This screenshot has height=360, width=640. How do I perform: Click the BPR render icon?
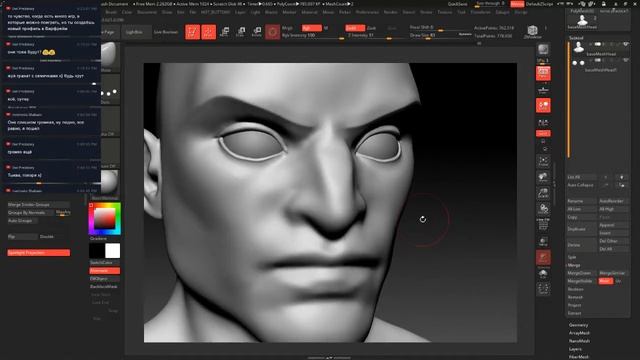(543, 50)
